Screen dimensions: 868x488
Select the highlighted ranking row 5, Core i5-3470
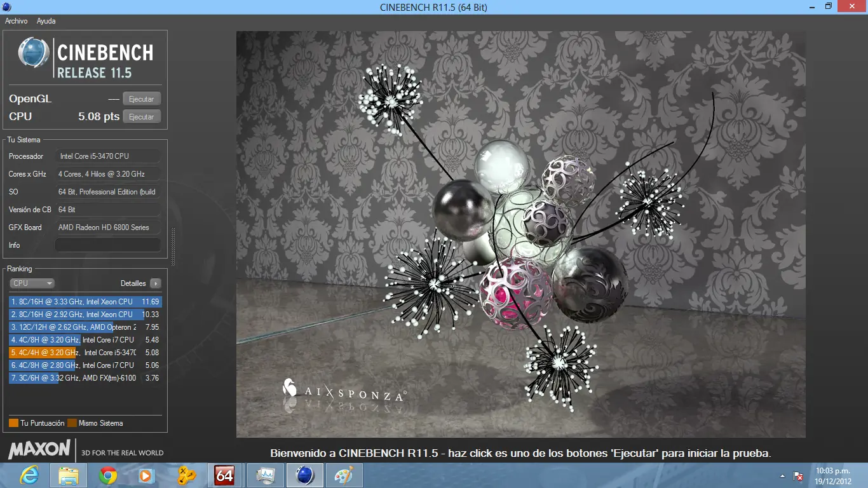(85, 353)
